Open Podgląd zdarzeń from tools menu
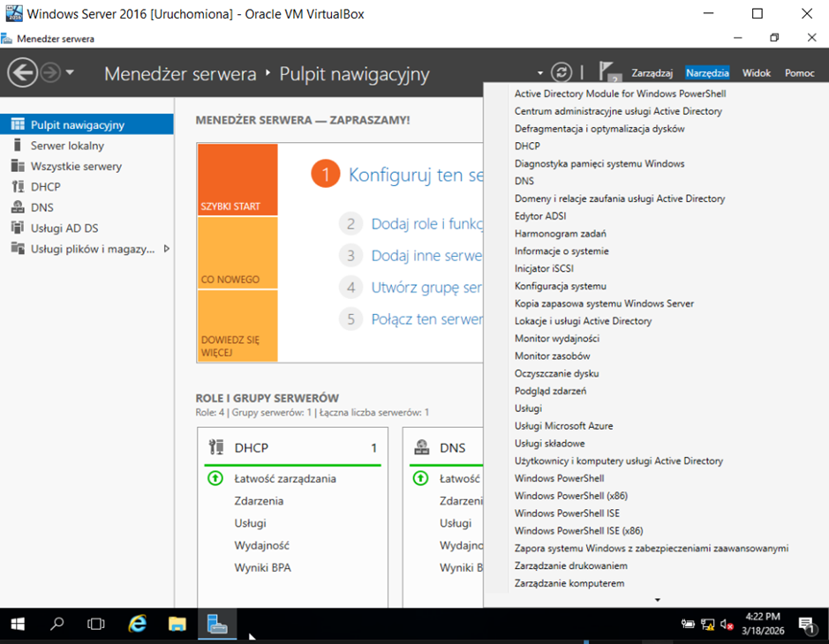Screen dimensions: 829x644 [x=550, y=391]
